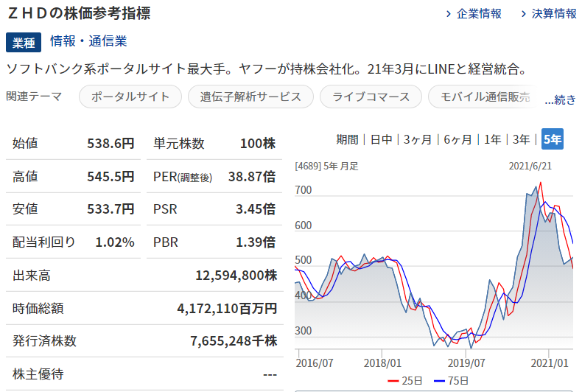This screenshot has width=582, height=392.
Task: Open the 遺伝子解析サービス theme tag
Action: (x=250, y=97)
